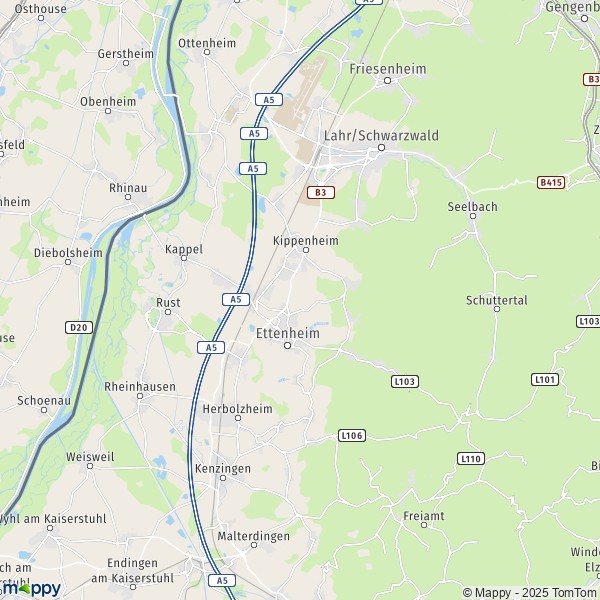
Task: Open the Mappy TomTom copyright notice
Action: coord(531,592)
